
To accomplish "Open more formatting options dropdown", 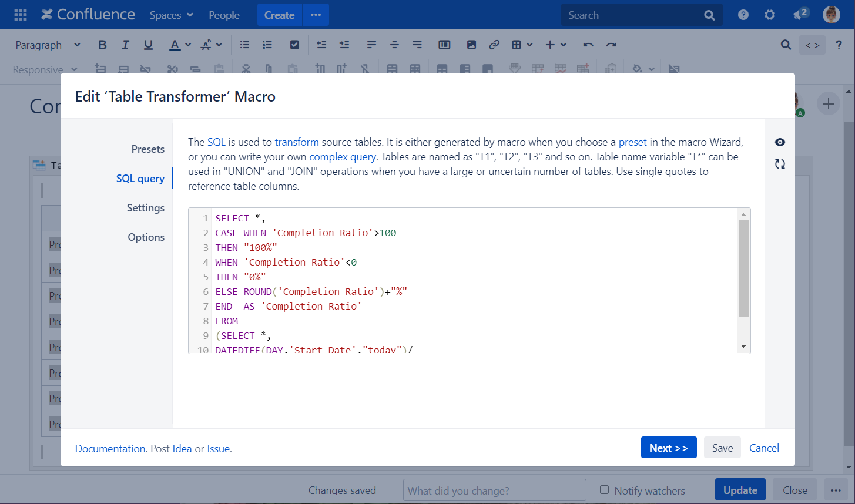I will coord(212,45).
